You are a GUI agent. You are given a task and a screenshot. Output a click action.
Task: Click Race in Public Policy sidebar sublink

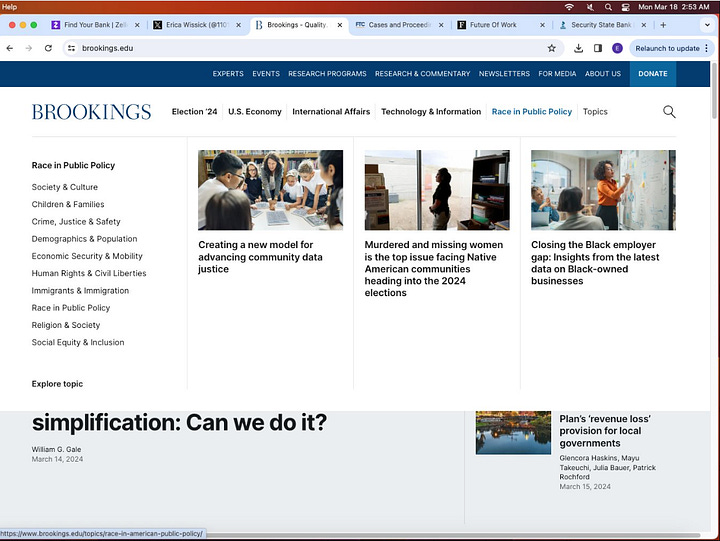(x=71, y=308)
